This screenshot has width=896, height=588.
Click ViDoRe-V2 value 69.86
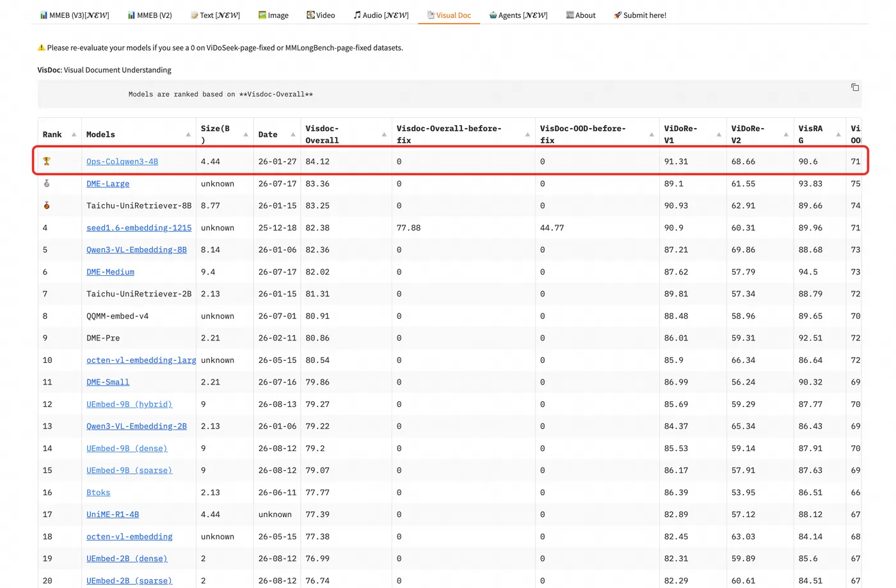(743, 250)
